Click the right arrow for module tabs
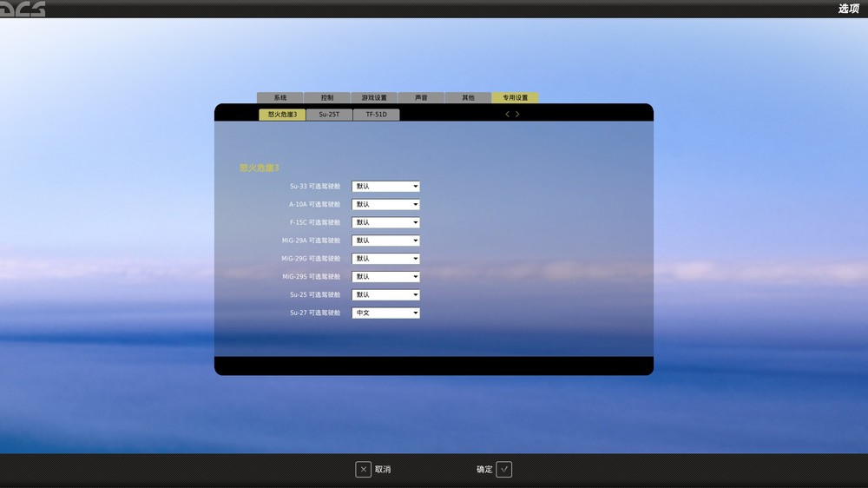 point(517,114)
